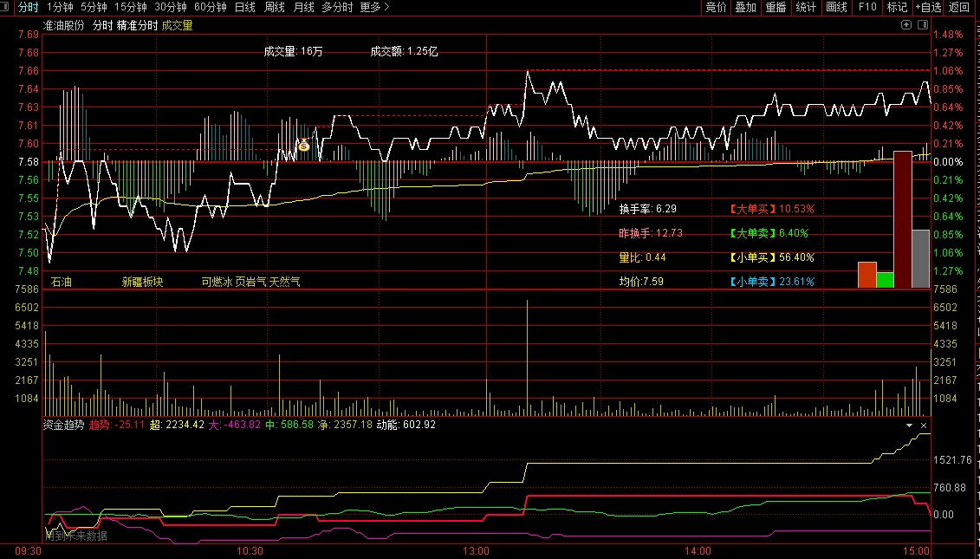980x559 pixels.
Task: Click the 页岩气 concept tag
Action: pyautogui.click(x=250, y=282)
